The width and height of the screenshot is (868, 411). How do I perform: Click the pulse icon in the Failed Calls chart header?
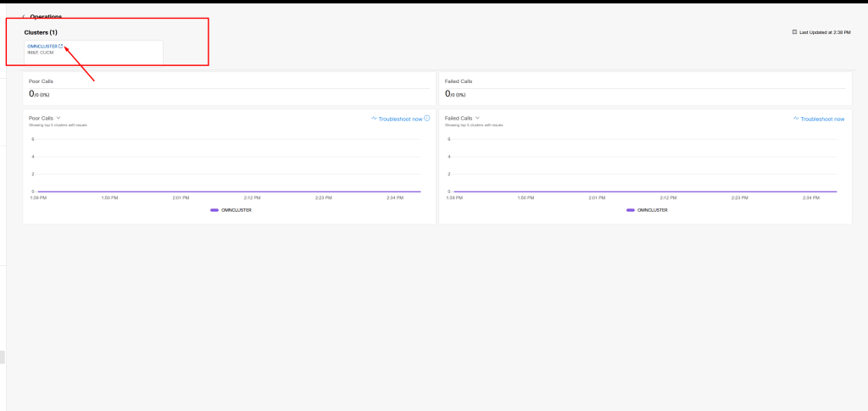coord(796,119)
